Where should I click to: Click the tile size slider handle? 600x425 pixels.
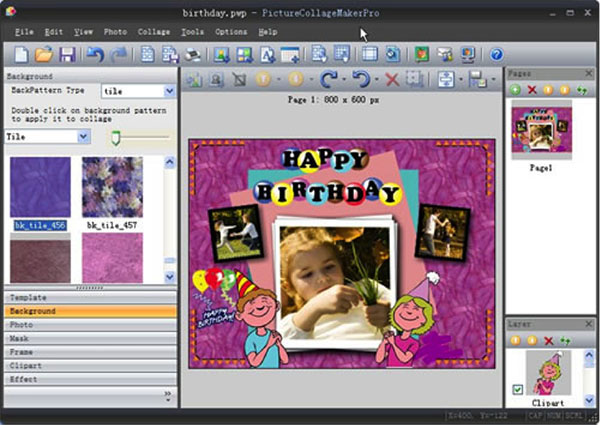[116, 137]
